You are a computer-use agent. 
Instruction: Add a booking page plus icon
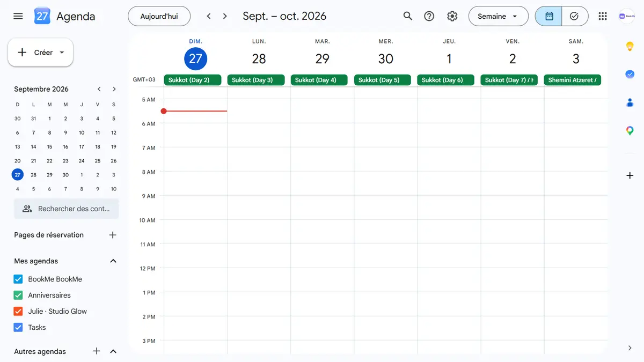pyautogui.click(x=113, y=235)
